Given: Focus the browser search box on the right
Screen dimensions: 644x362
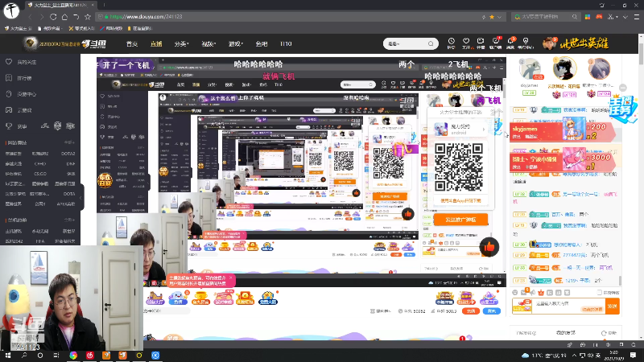Looking at the screenshot, I should click(x=546, y=17).
